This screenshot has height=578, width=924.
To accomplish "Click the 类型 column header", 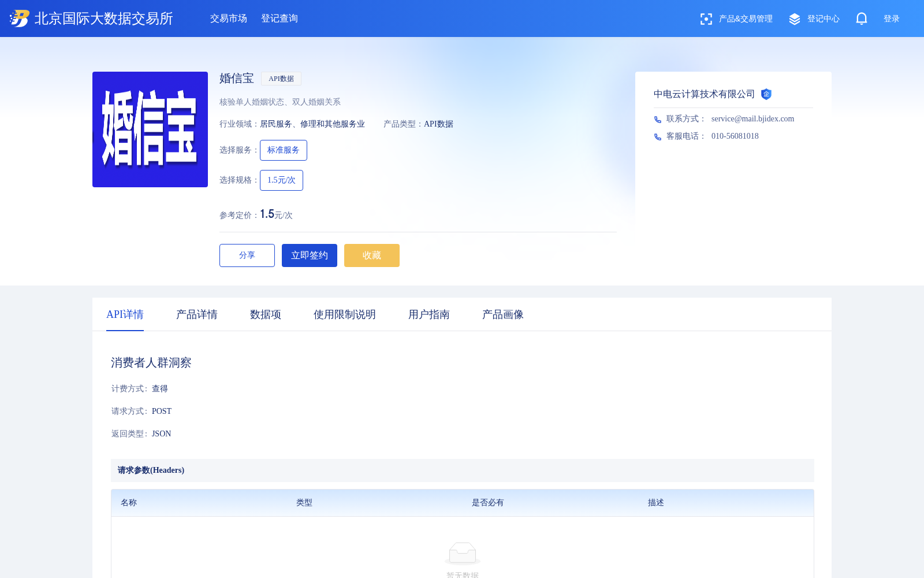I will (x=304, y=503).
